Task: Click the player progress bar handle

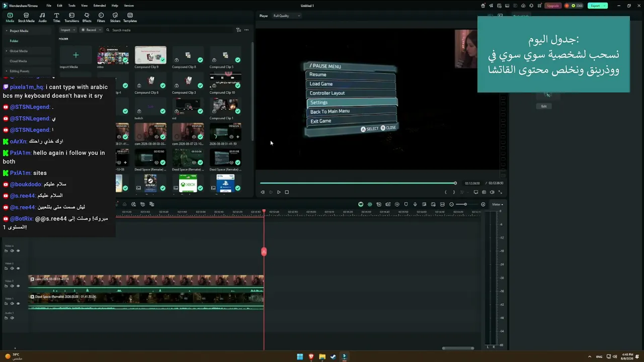Action: point(455,183)
